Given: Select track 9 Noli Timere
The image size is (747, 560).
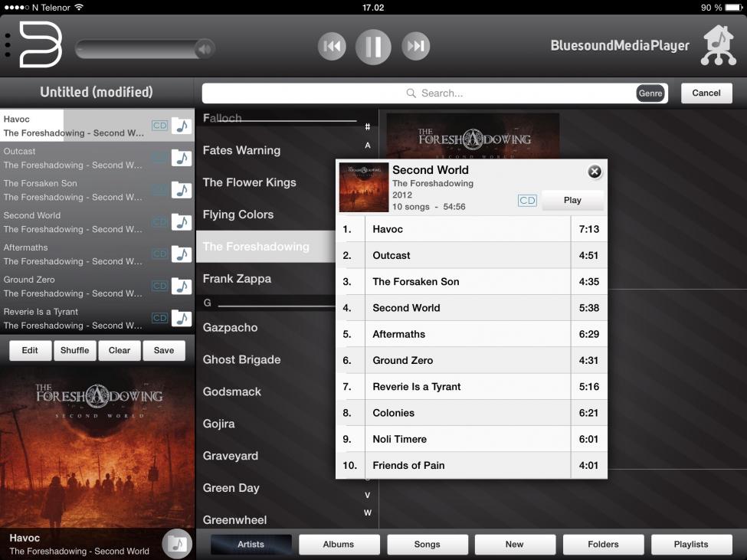Looking at the screenshot, I should 471,439.
